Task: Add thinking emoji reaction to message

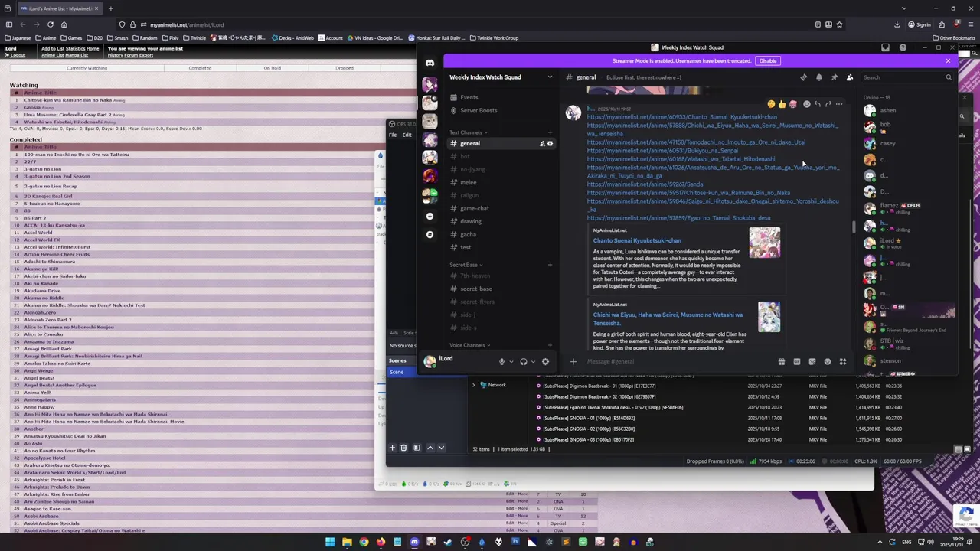Action: [x=771, y=104]
